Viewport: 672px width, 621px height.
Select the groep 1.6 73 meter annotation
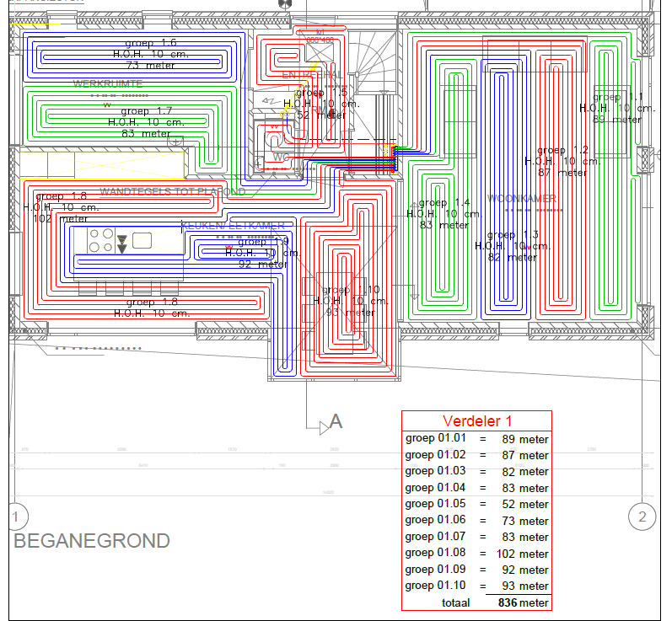pyautogui.click(x=151, y=54)
